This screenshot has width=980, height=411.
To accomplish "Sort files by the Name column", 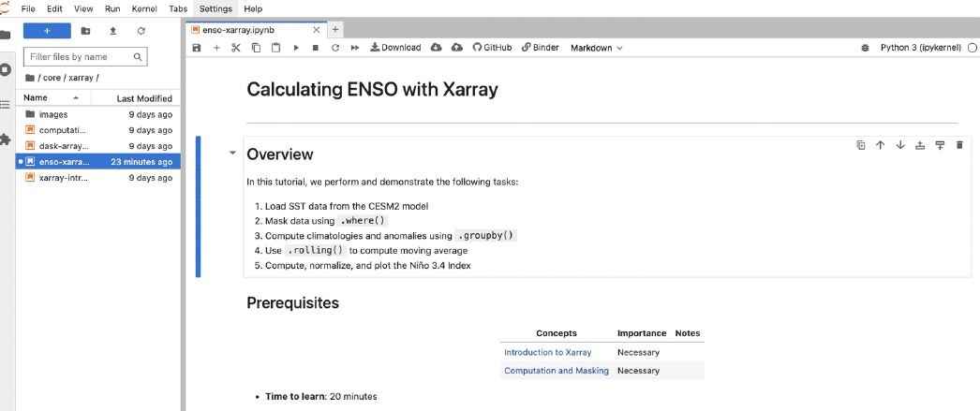I will [x=35, y=98].
